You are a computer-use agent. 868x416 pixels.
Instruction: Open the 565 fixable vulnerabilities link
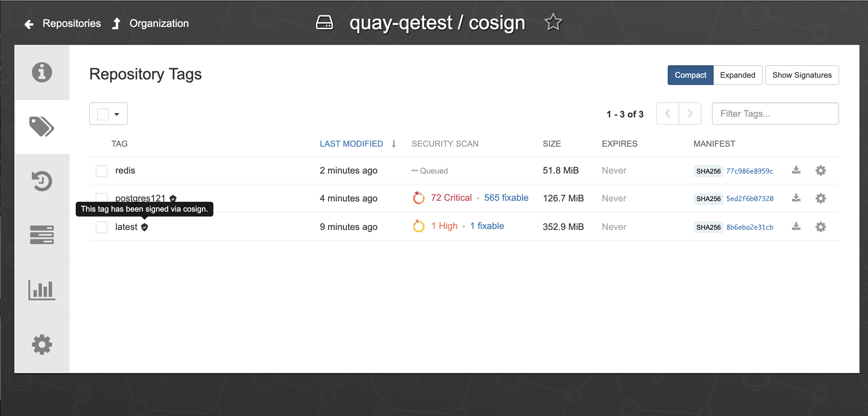506,198
